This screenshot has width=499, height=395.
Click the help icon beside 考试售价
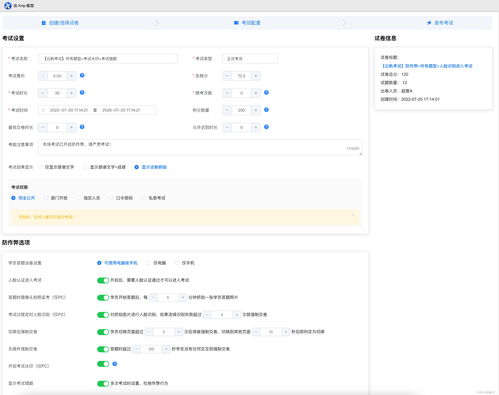pos(82,75)
